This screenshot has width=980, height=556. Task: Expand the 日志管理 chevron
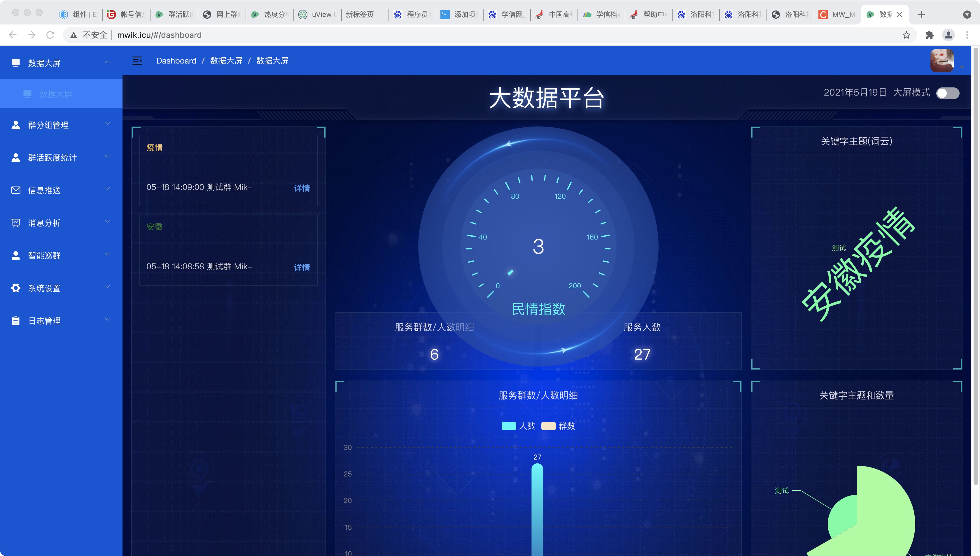[107, 319]
